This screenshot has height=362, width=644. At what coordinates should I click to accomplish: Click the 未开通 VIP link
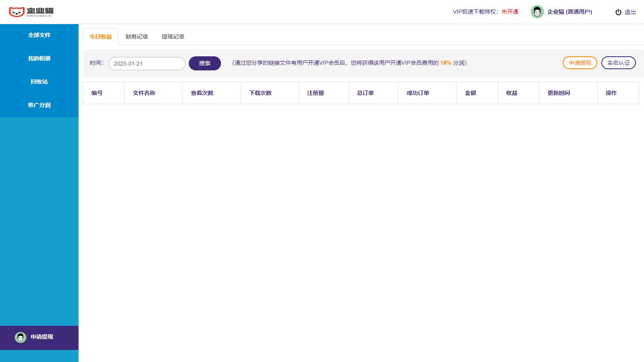tap(509, 12)
